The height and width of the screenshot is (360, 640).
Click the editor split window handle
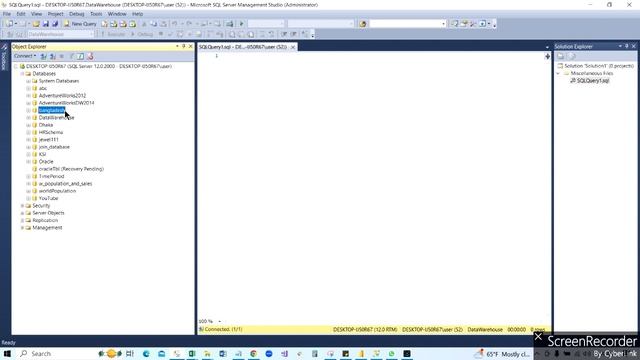[x=547, y=56]
